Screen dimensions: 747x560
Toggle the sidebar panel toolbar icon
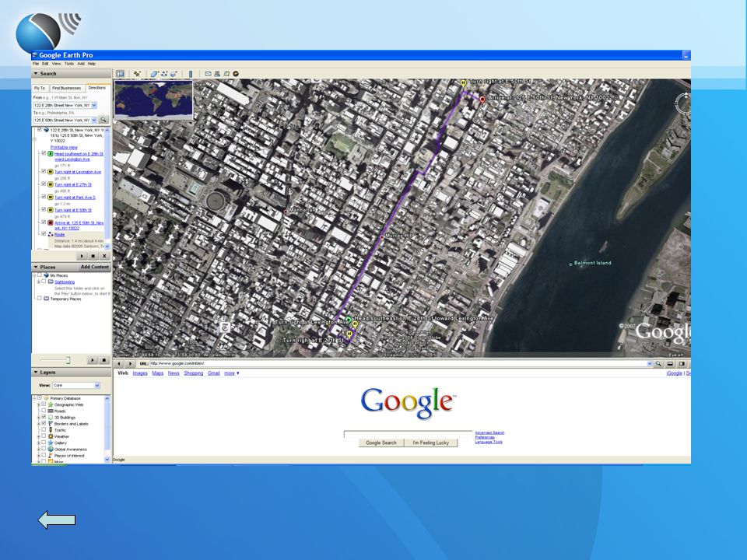[120, 74]
